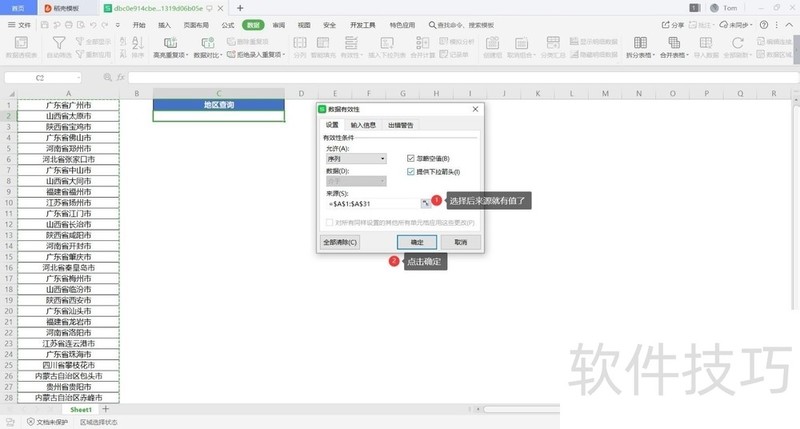Toggle the 忽略空值 checkbox

411,159
